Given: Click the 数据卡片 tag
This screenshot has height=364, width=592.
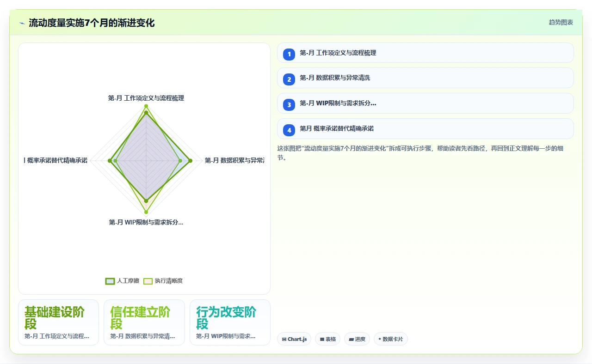Looking at the screenshot, I should click(391, 339).
